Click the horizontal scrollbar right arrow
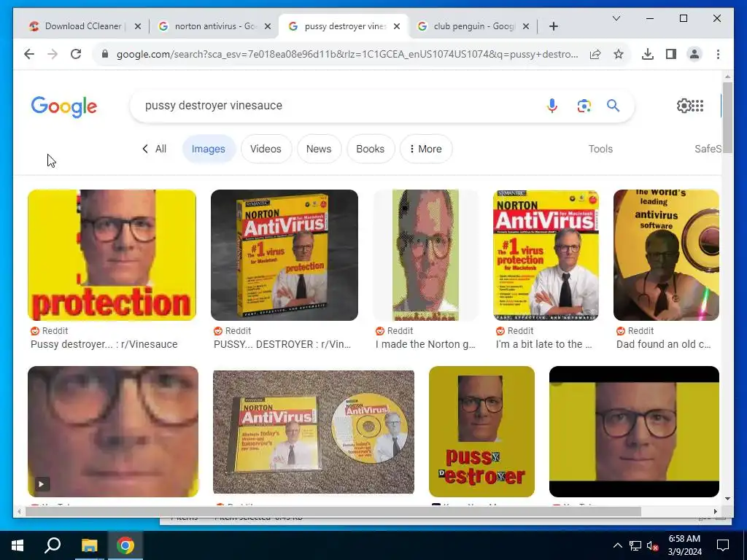The width and height of the screenshot is (747, 560). (715, 511)
